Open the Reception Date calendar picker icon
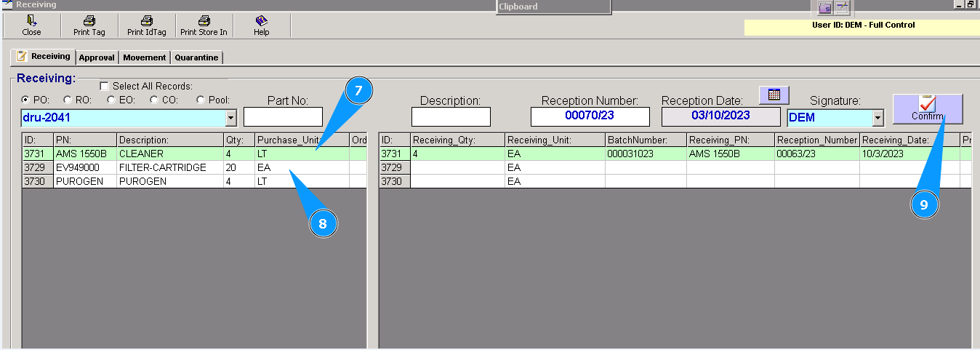This screenshot has height=350, width=980. tap(774, 95)
